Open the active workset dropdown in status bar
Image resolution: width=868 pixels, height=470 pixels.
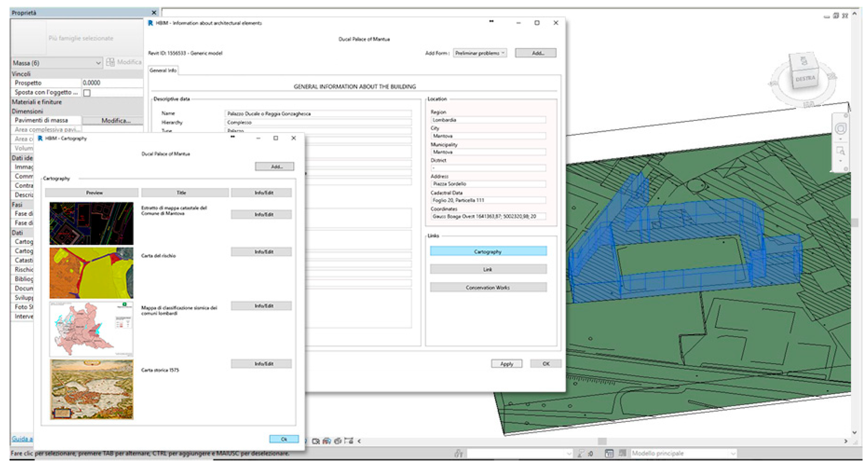[569, 454]
